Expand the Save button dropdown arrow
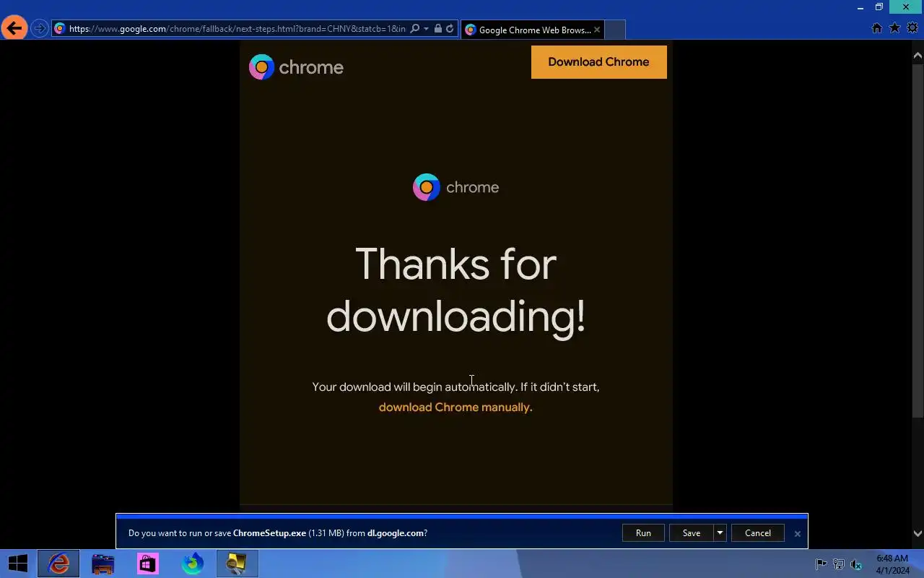Image resolution: width=924 pixels, height=578 pixels. click(720, 533)
